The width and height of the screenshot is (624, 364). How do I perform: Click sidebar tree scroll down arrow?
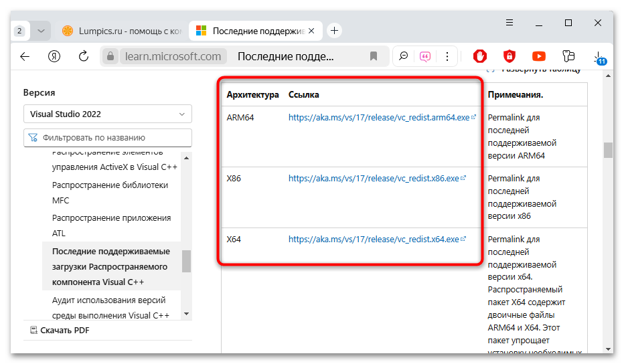[186, 314]
